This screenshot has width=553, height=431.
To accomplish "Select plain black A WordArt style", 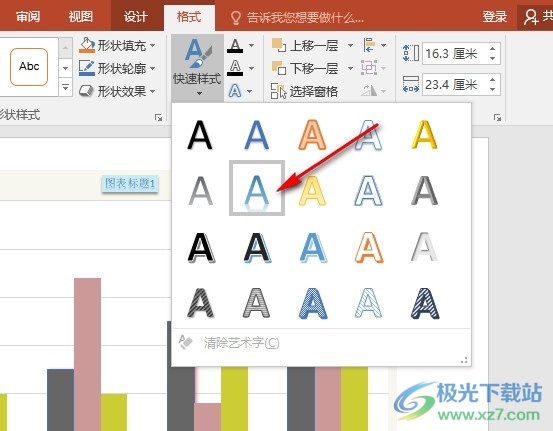I will [x=200, y=135].
